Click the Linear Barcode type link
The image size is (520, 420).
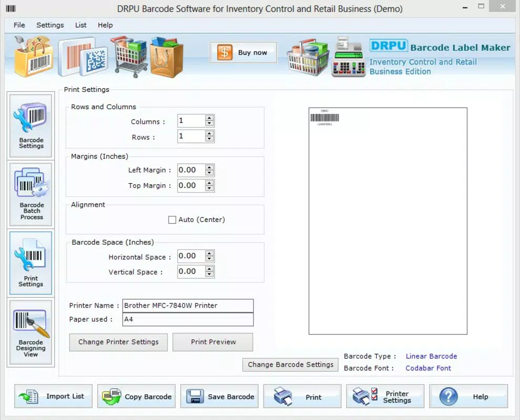(431, 356)
